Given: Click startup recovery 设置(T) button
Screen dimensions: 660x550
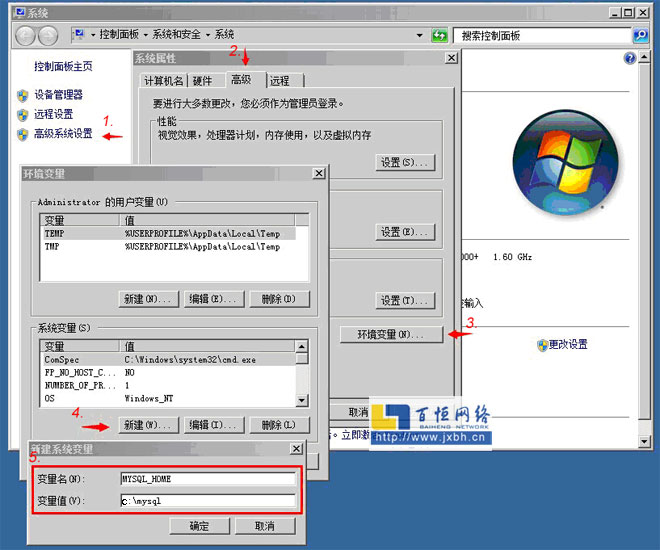Looking at the screenshot, I should 405,300.
